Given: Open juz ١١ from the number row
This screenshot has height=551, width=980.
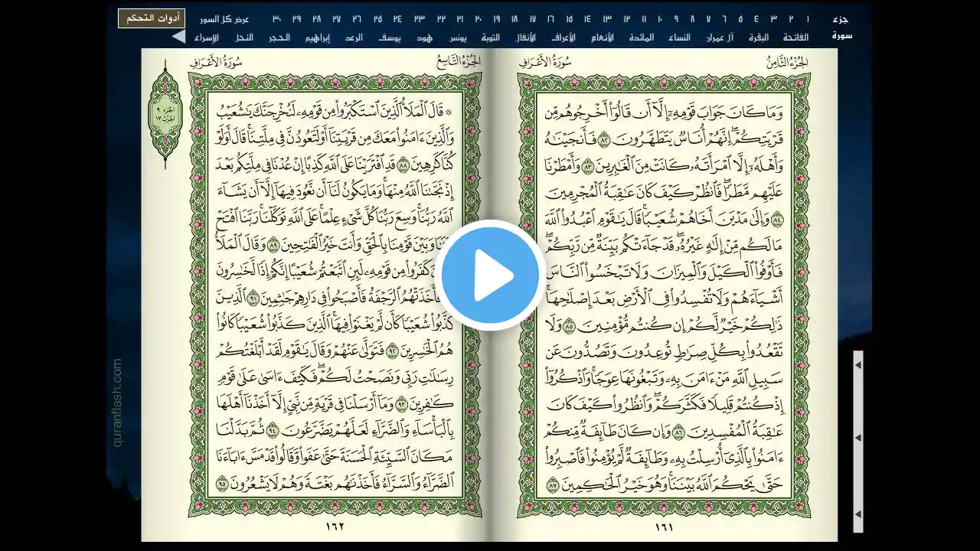Looking at the screenshot, I should (x=644, y=18).
